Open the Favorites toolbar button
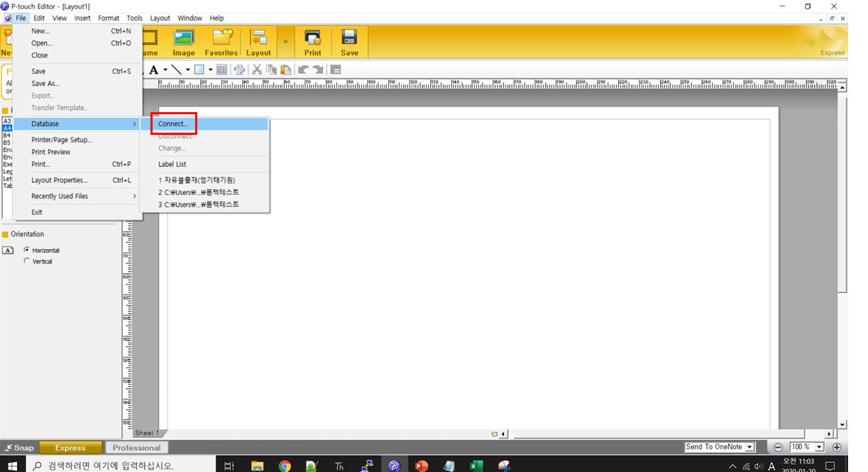This screenshot has height=472, width=868. tap(221, 43)
